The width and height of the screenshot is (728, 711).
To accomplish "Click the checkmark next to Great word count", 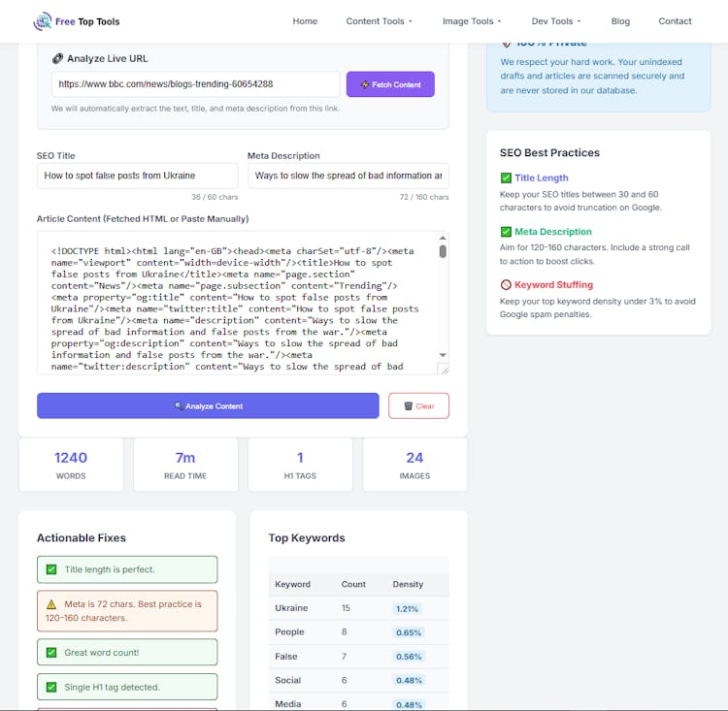I will click(x=51, y=653).
